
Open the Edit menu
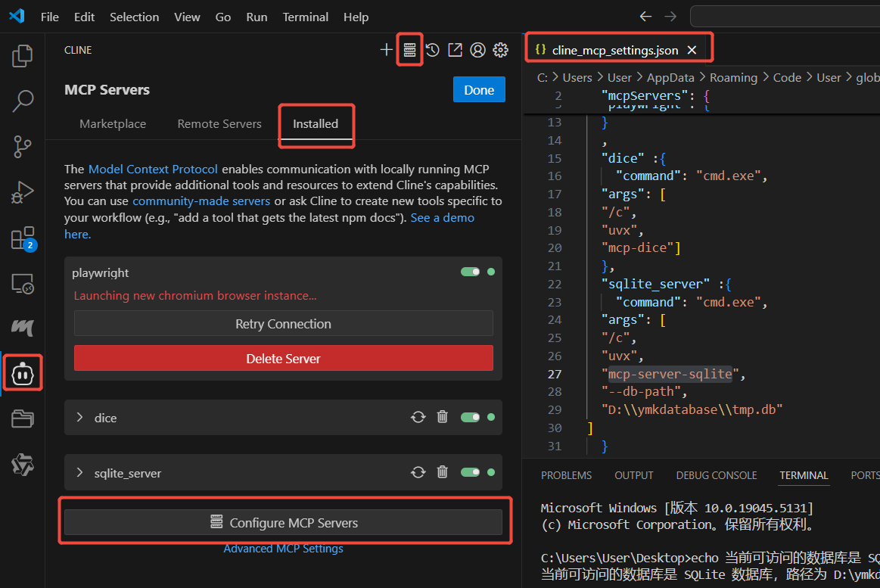click(x=84, y=17)
